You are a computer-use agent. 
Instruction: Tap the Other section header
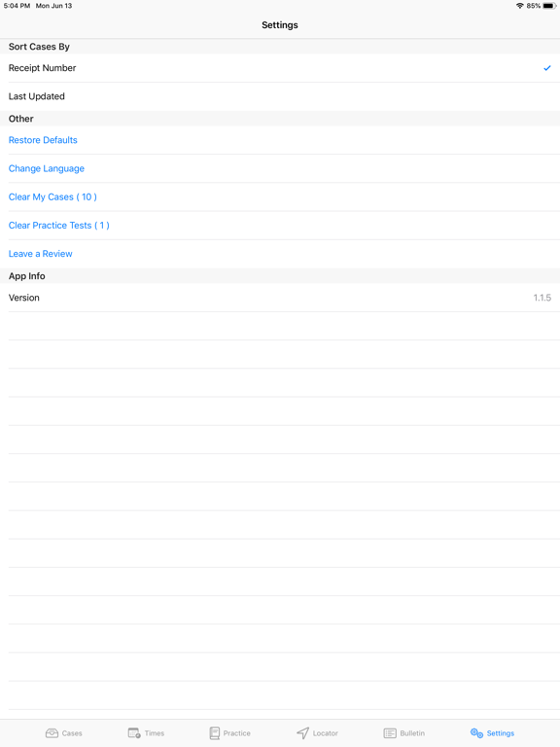coord(21,119)
